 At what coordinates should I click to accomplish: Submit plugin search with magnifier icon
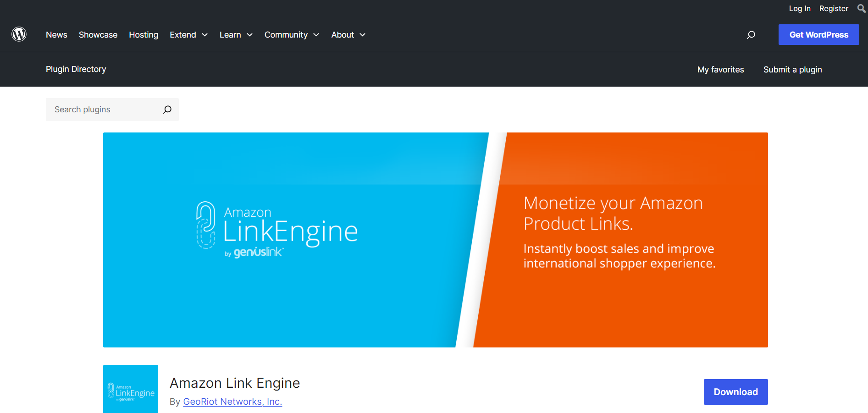[167, 110]
